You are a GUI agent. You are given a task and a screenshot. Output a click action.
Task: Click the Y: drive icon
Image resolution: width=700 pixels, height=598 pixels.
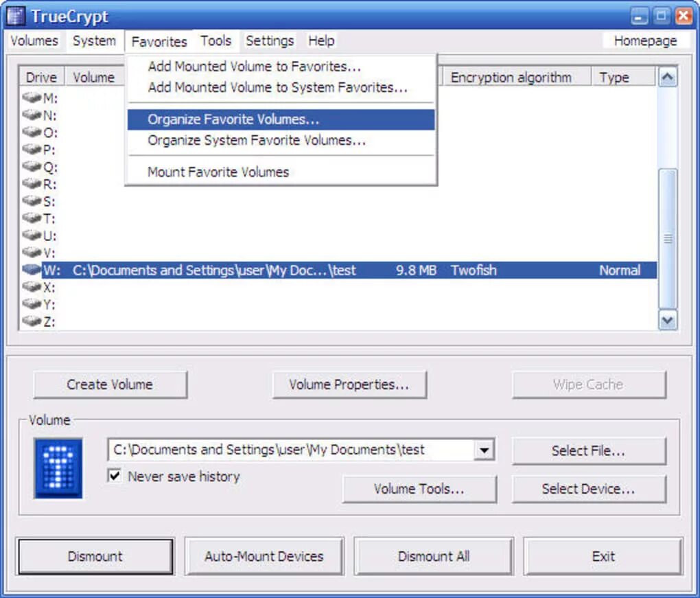point(32,304)
